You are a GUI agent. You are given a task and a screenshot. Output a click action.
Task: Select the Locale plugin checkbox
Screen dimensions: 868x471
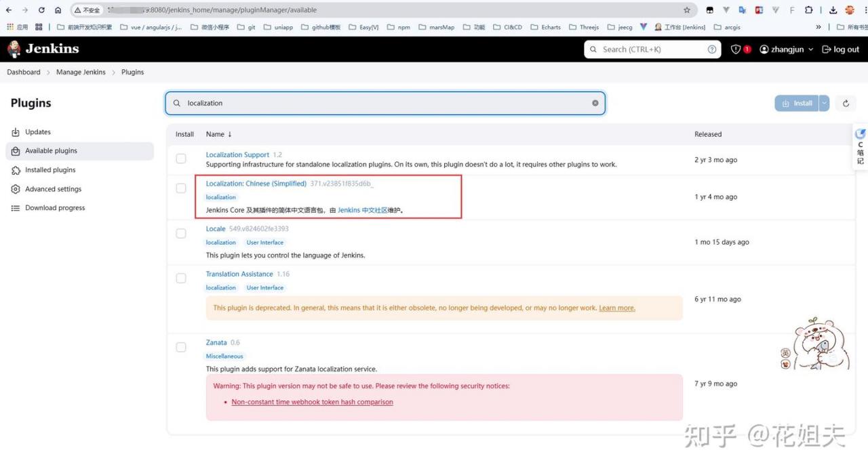[181, 233]
